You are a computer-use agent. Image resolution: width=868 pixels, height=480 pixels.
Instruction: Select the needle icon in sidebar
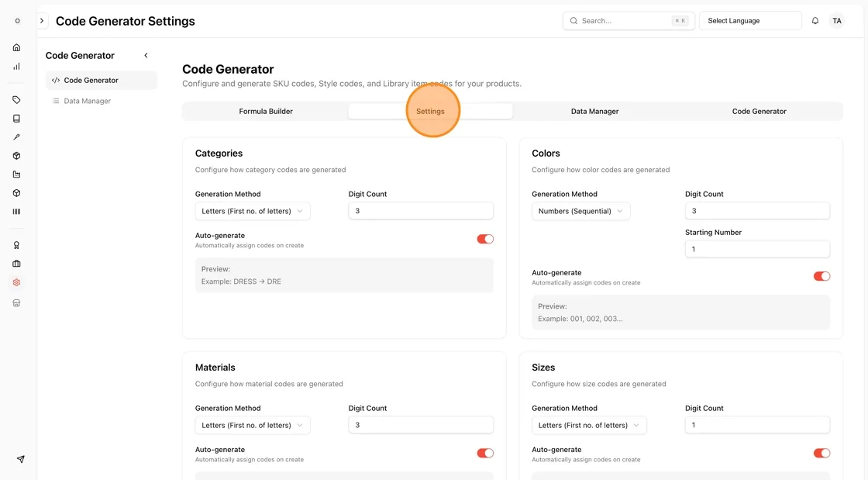click(16, 137)
